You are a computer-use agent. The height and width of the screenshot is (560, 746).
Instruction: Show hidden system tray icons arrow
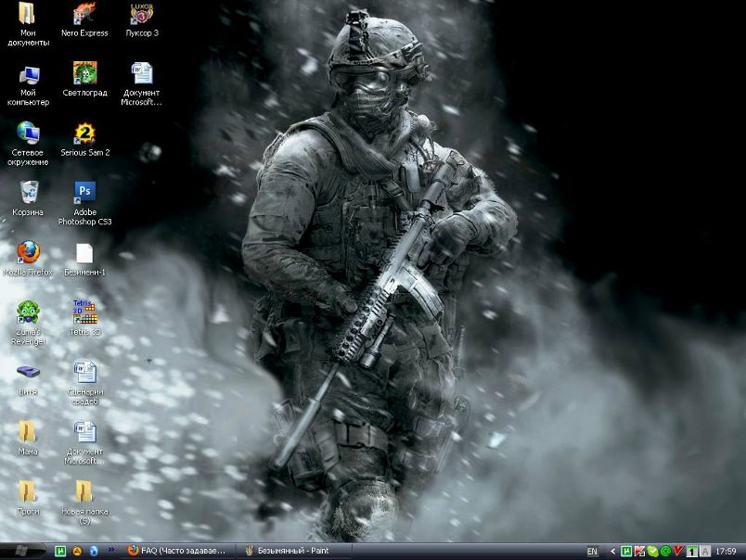612,552
